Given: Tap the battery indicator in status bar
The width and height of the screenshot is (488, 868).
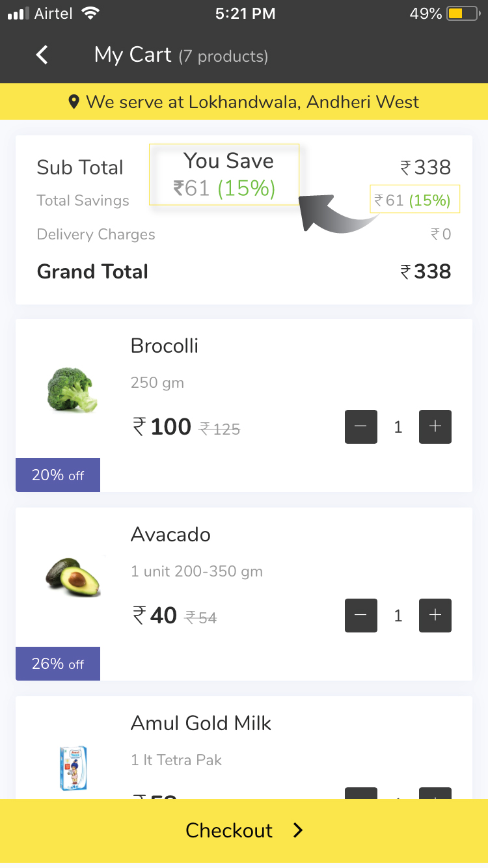Looking at the screenshot, I should click(464, 14).
